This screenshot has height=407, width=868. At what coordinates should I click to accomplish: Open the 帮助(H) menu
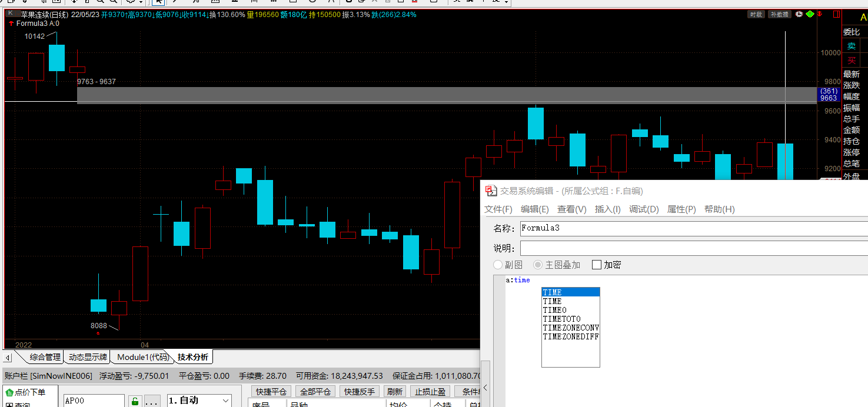point(720,209)
